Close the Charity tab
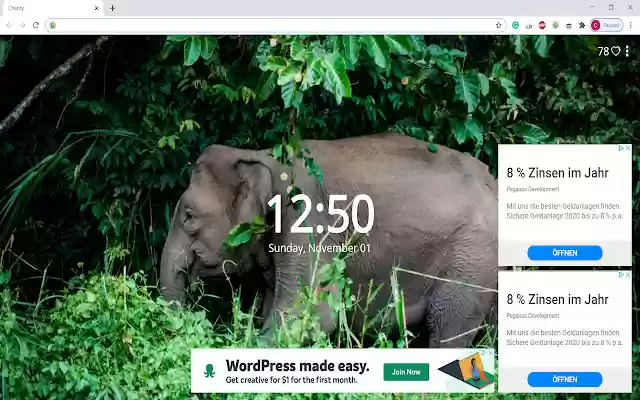Viewport: 640px width, 400px height. tap(96, 8)
